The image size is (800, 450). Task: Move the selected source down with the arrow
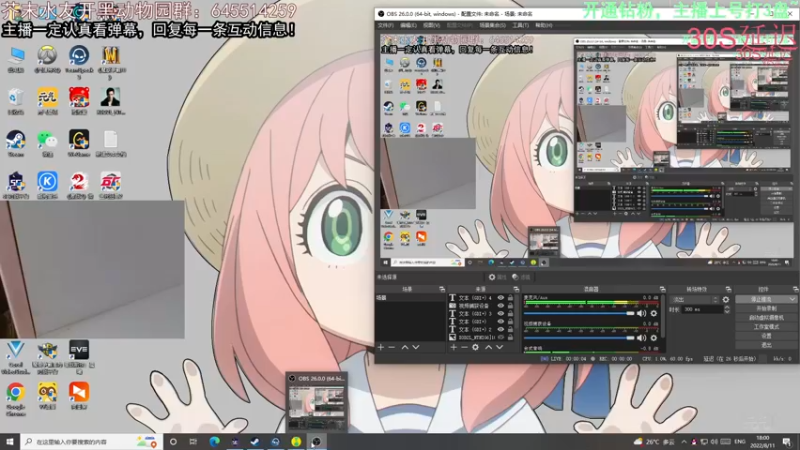[499, 347]
